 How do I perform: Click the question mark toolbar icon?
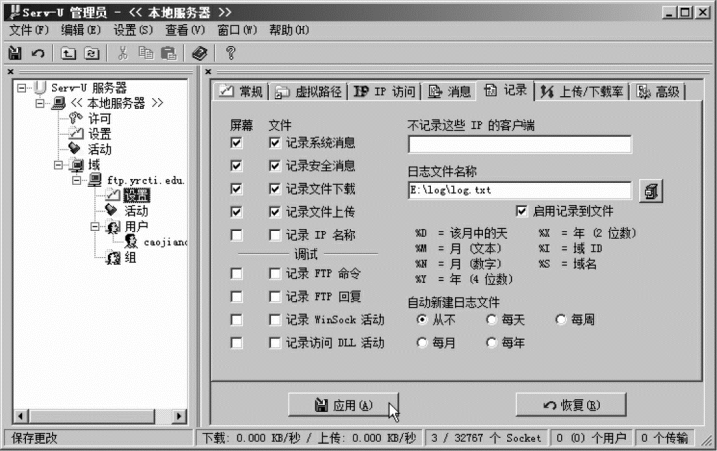point(230,53)
